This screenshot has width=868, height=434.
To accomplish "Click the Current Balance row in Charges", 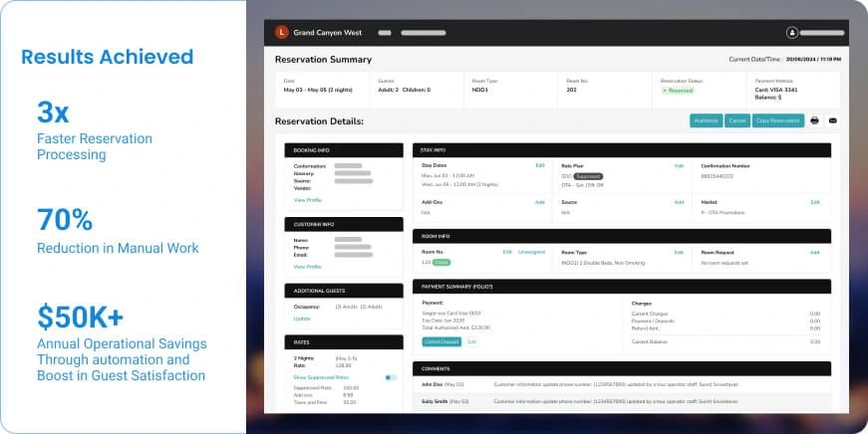I will 725,341.
